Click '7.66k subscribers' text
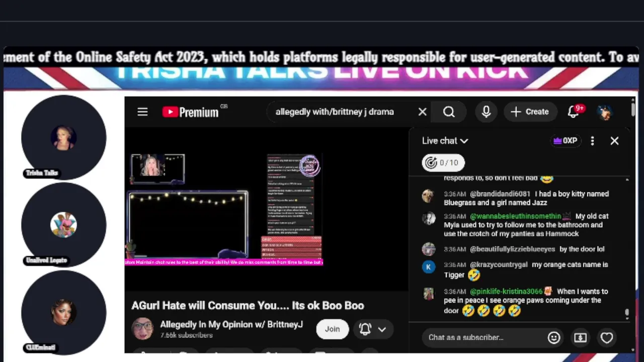 tap(186, 335)
